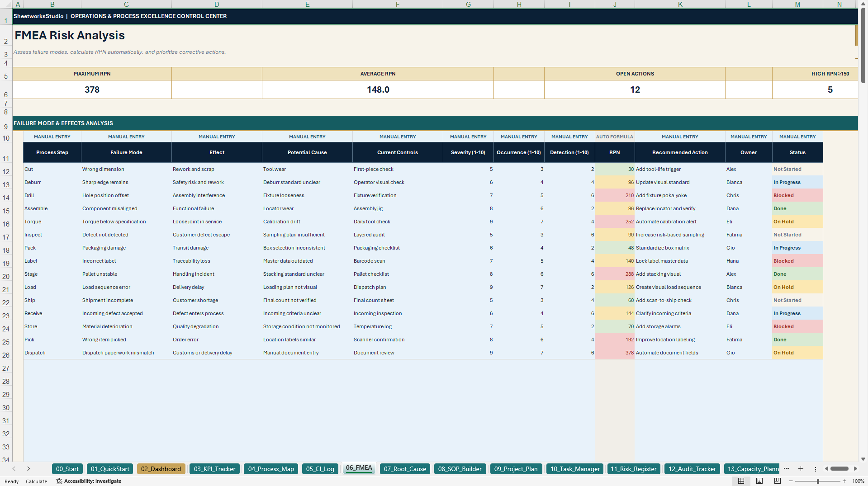Select the High RPN ≥150 value 5
The image size is (868, 486).
(x=815, y=90)
